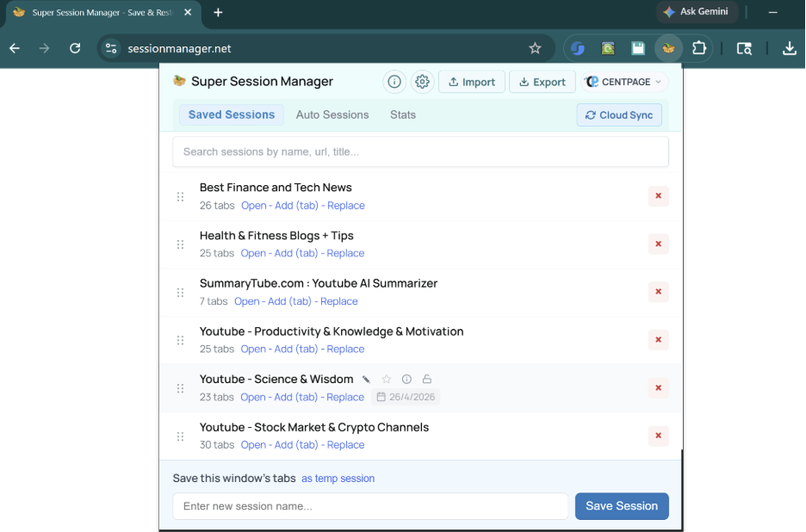Open the Extensions puzzle icon

click(699, 48)
